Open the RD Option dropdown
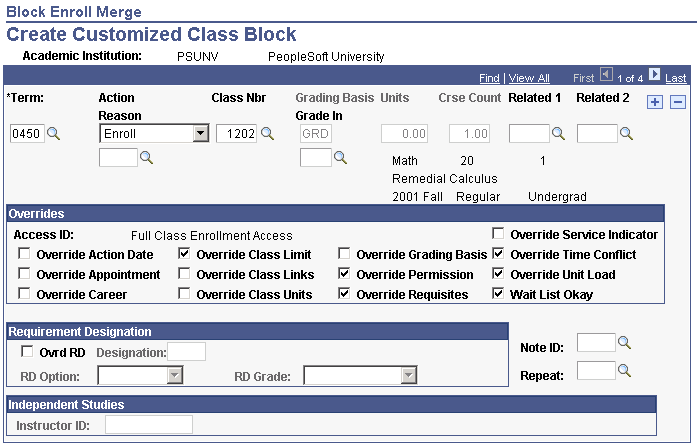This screenshot has width=697, height=447. pos(140,375)
